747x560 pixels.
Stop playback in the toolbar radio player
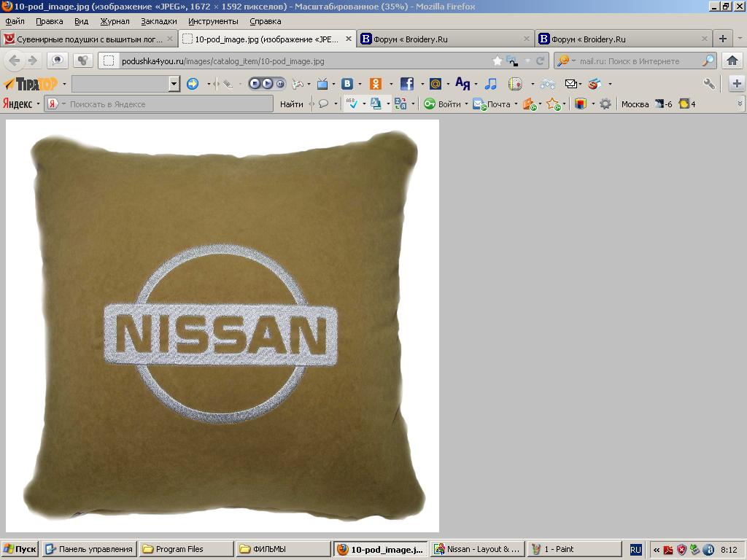[255, 84]
